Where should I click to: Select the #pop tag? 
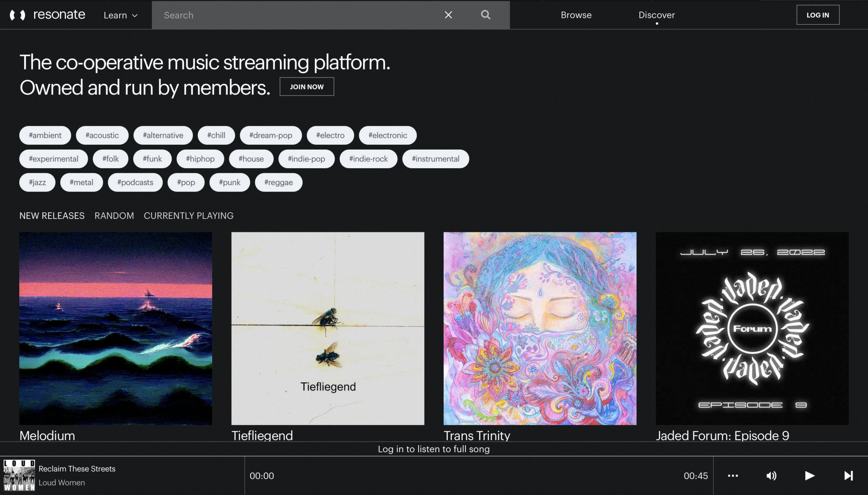click(x=186, y=182)
